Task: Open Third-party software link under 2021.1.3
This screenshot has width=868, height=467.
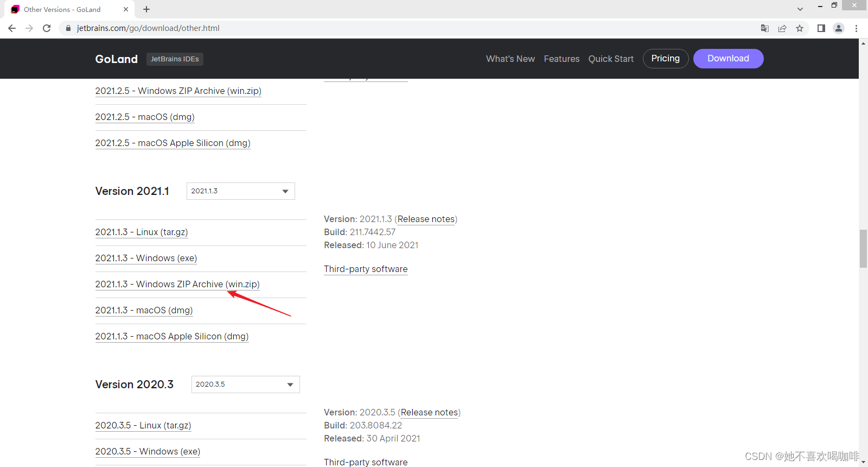Action: 366,269
